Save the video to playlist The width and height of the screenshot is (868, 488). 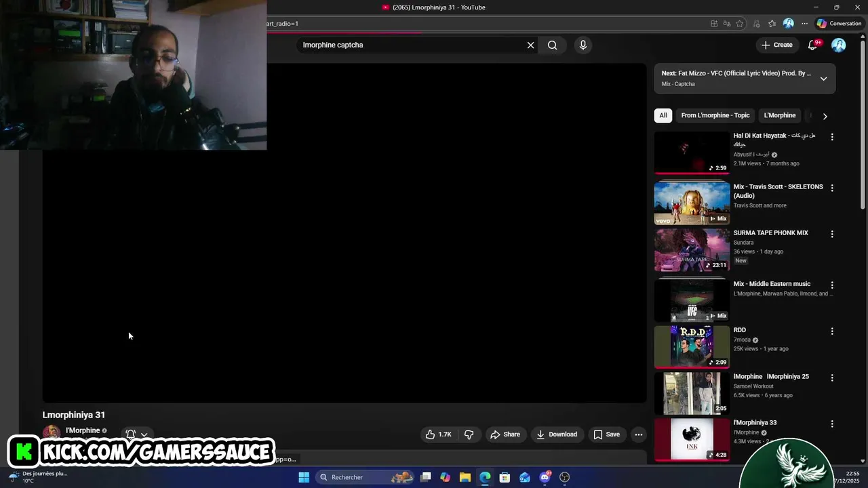tap(607, 434)
